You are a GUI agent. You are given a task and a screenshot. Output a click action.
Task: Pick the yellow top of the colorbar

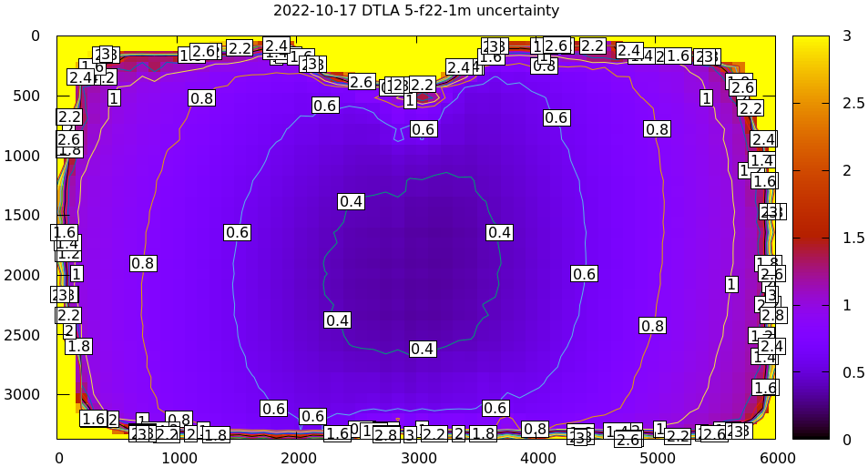click(811, 47)
